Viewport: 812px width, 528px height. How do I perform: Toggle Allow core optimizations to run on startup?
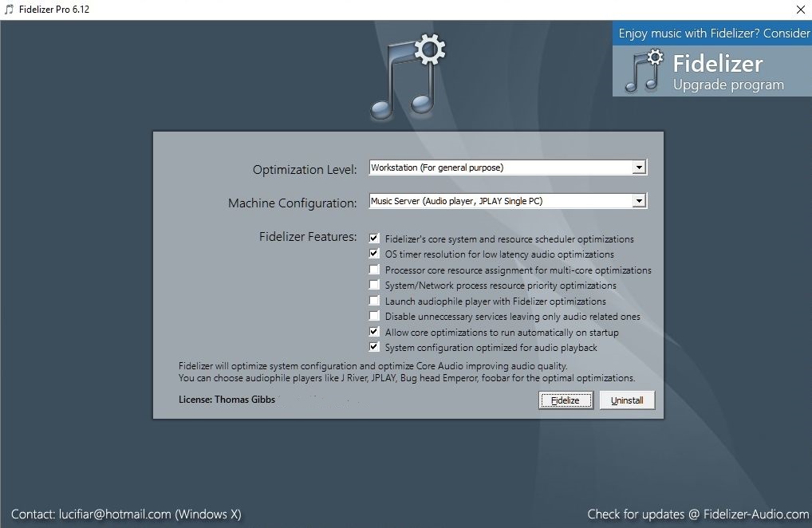tap(374, 331)
